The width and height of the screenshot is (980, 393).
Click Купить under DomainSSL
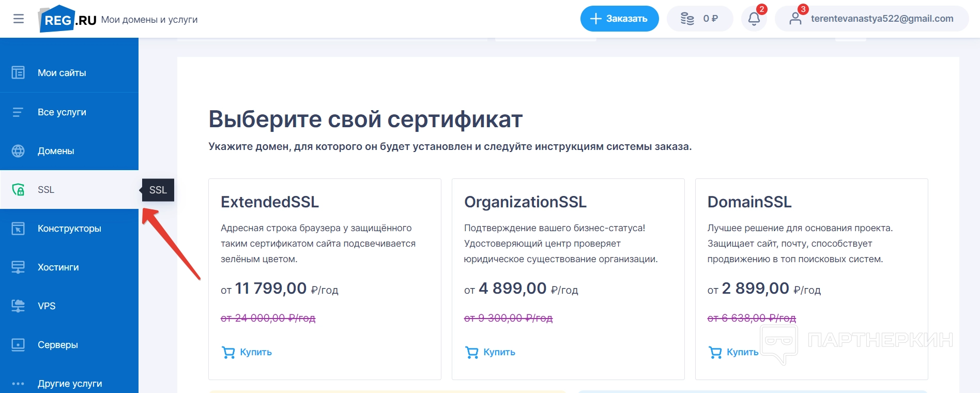point(734,352)
